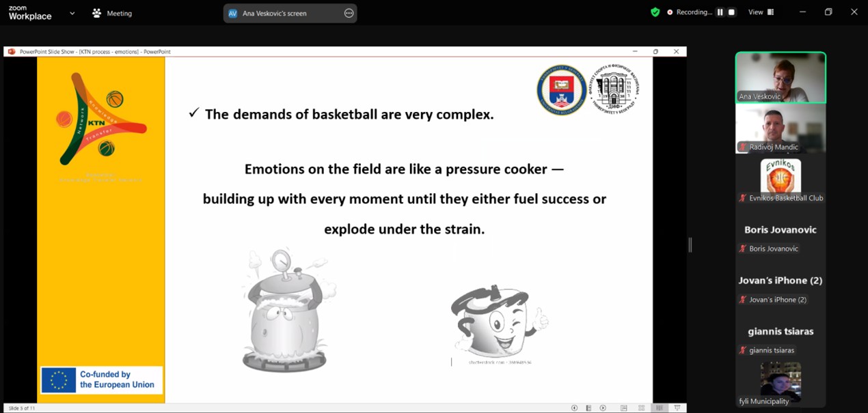Open more options for Ana Veskovic's screen
This screenshot has width=868, height=413.
349,13
